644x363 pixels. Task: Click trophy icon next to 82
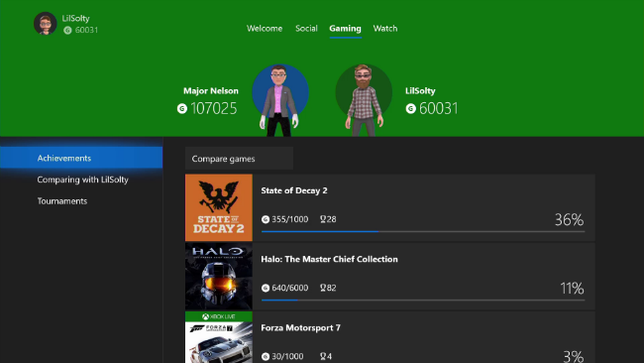323,289
